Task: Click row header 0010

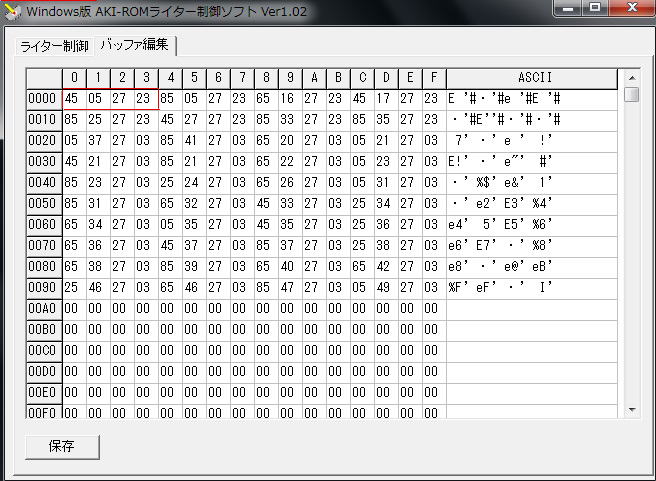Action: point(44,120)
